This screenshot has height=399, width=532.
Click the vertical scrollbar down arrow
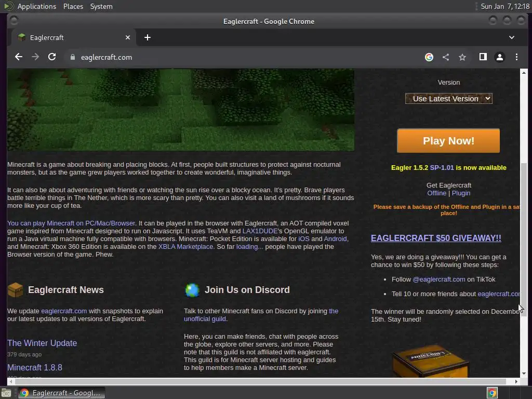point(524,374)
